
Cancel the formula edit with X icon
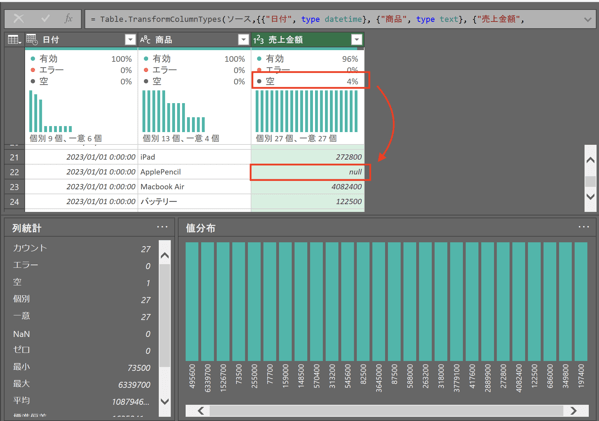(18, 19)
